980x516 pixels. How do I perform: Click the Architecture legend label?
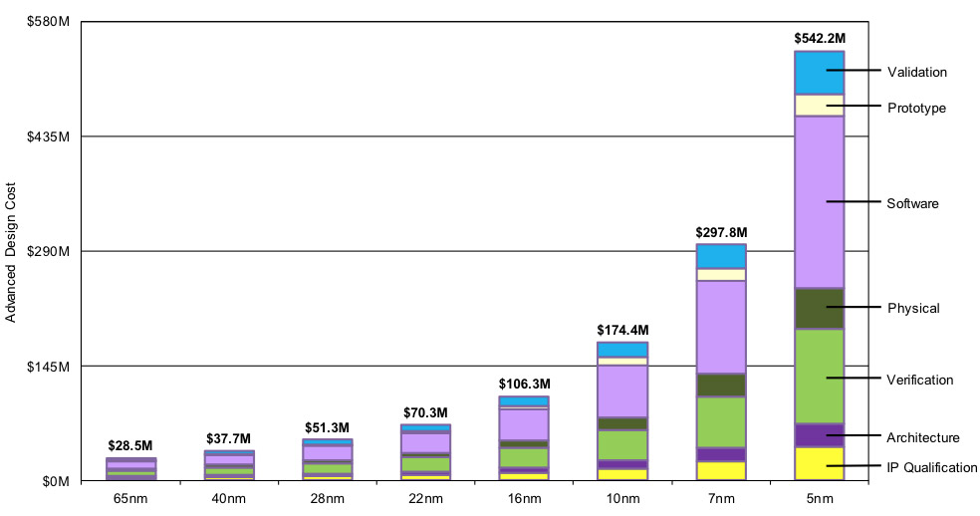[922, 437]
